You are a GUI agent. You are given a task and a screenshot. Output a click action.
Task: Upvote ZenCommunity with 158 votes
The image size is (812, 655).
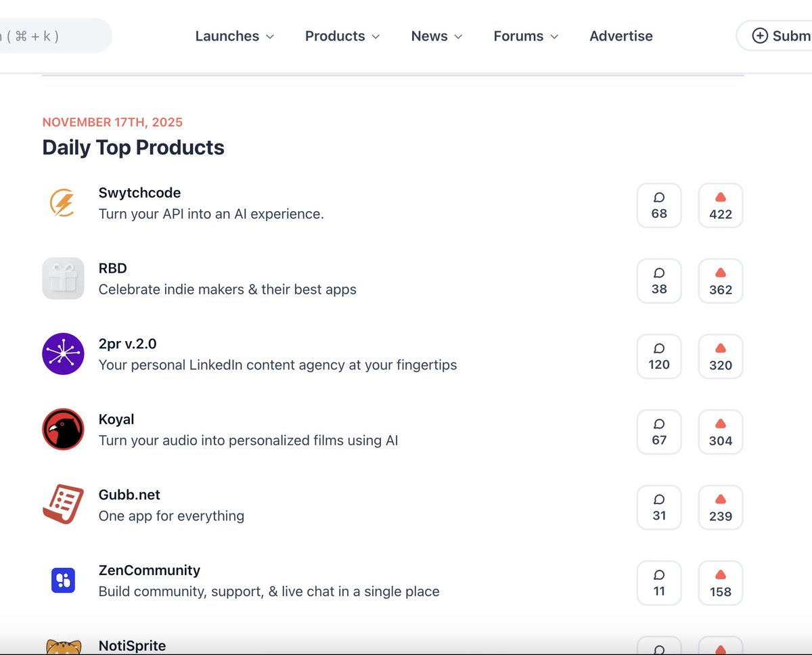pyautogui.click(x=721, y=583)
